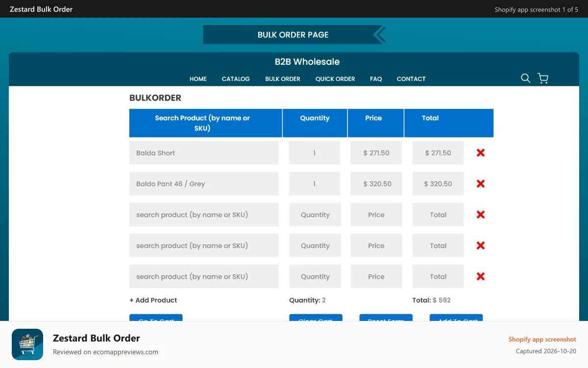Click the $ 271.50 price field
The height and width of the screenshot is (368, 588).
click(376, 153)
